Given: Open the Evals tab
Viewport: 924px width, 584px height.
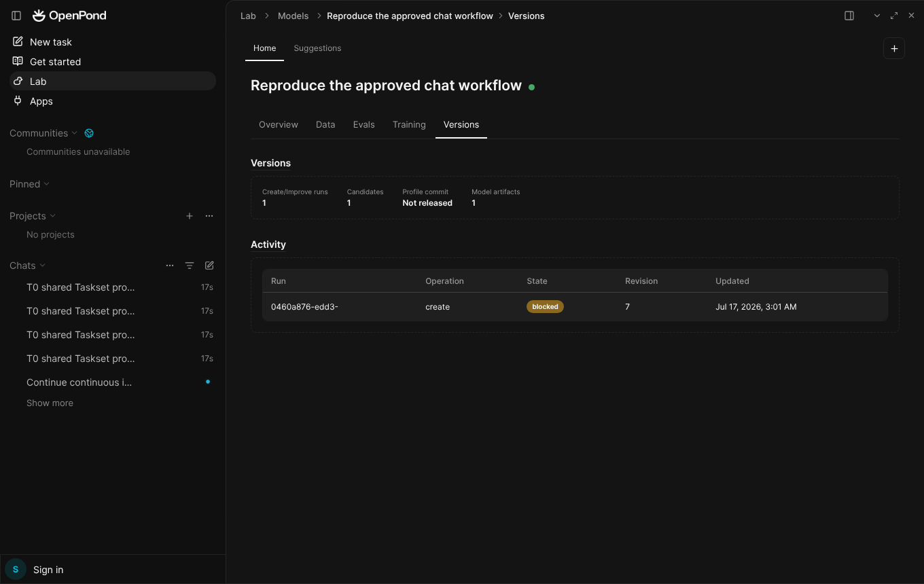Looking at the screenshot, I should (x=364, y=125).
